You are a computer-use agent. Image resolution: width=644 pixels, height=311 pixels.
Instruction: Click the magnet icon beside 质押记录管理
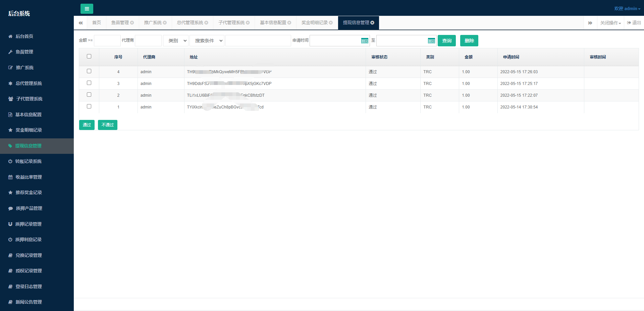[10, 224]
